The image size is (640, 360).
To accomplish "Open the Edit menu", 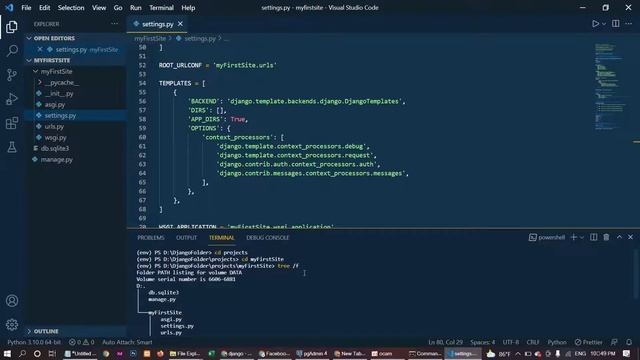I will pos(44,8).
